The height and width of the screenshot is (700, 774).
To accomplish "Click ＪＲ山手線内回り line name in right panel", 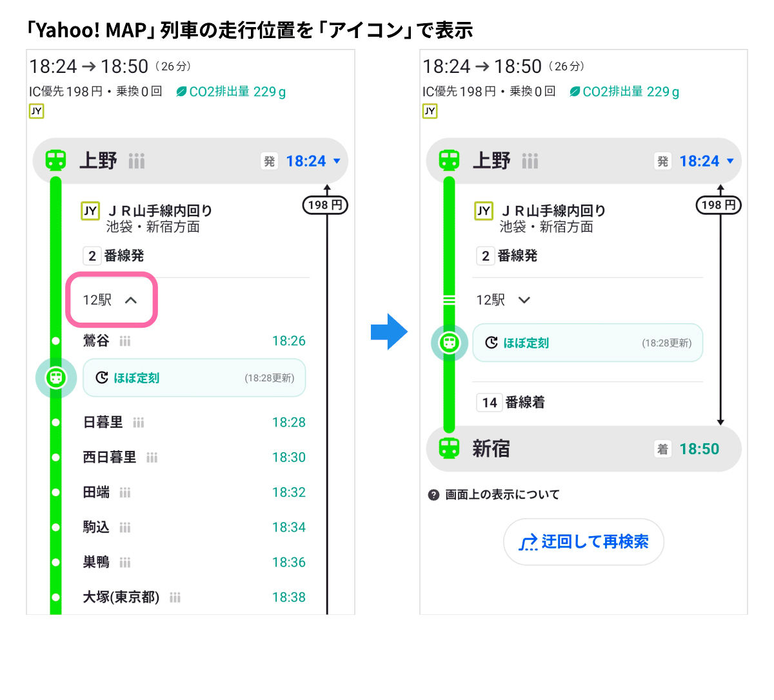I will point(553,211).
